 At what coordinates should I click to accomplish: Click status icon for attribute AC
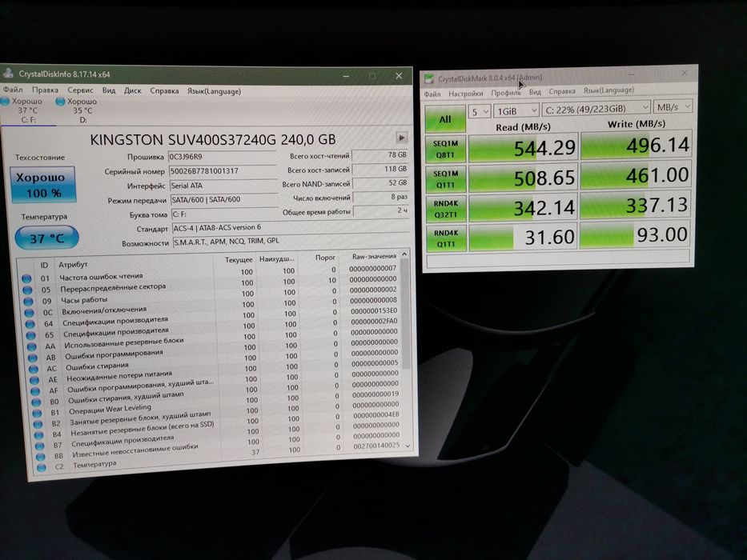coord(34,369)
